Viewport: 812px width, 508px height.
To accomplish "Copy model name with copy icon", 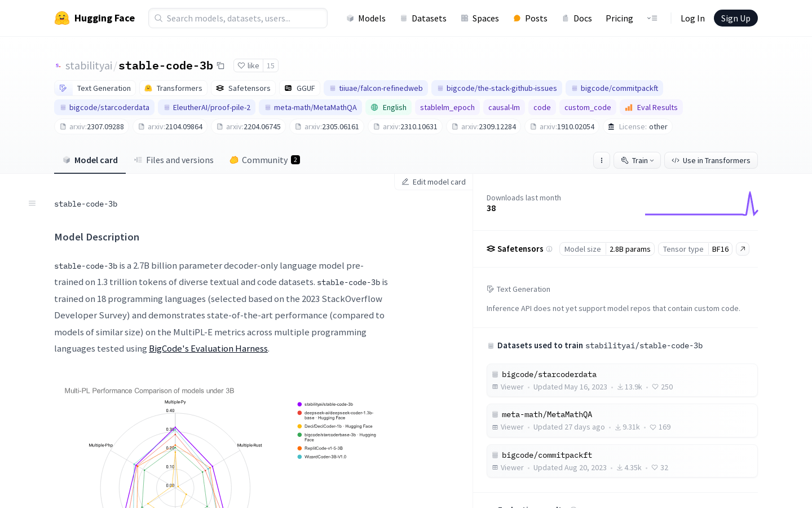I will [220, 66].
